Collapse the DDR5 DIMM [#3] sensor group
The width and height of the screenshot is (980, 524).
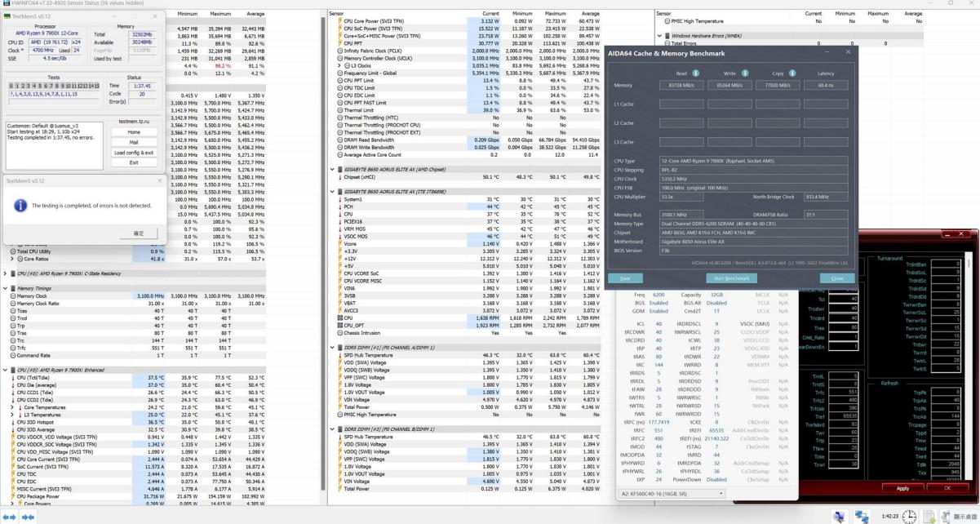(x=333, y=429)
